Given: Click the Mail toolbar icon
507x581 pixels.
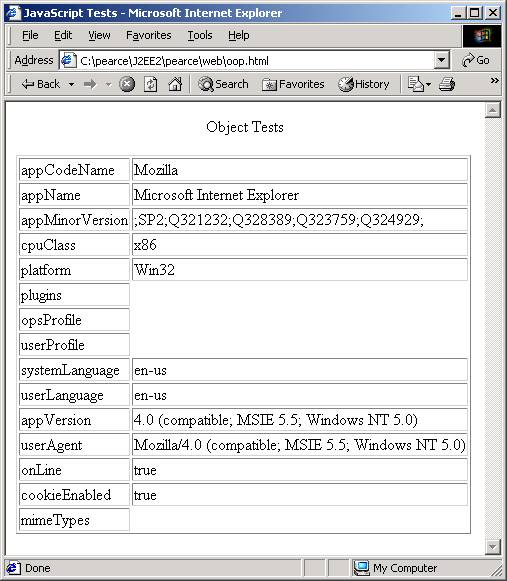Looking at the screenshot, I should (415, 84).
